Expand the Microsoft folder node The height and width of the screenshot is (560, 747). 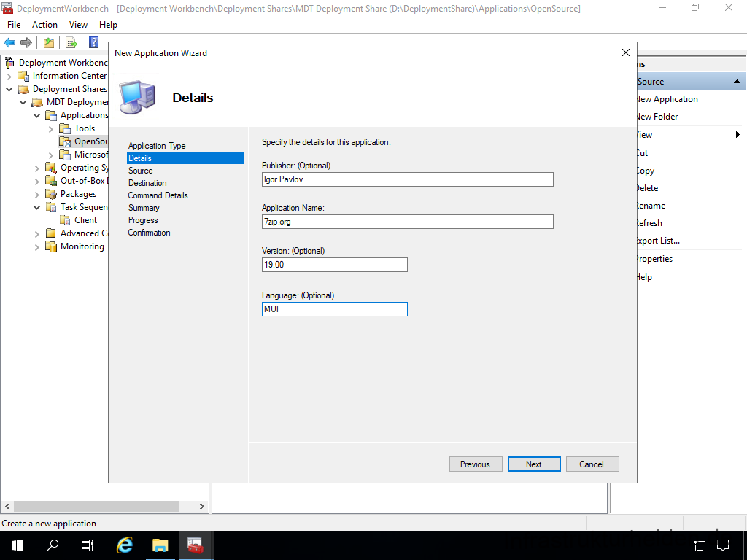coord(51,155)
